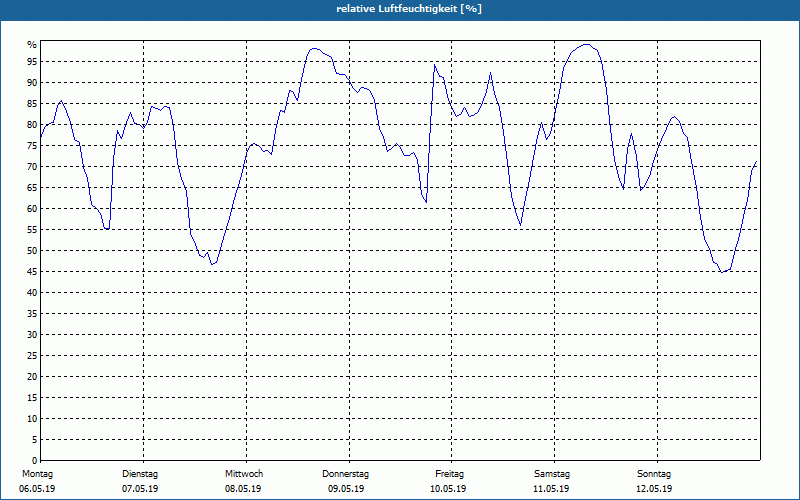Screen dimensions: 800x500
Task: Select the Mittwoch day label
Action: click(244, 474)
